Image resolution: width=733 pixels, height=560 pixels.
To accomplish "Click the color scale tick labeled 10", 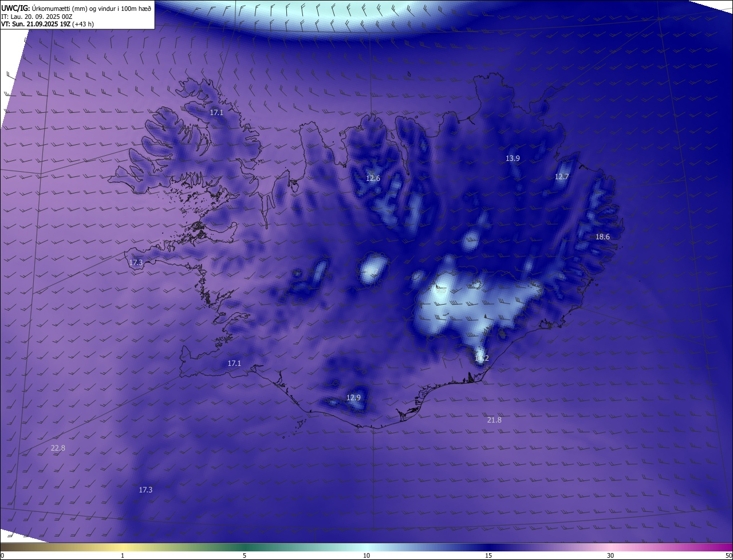I will [366, 555].
